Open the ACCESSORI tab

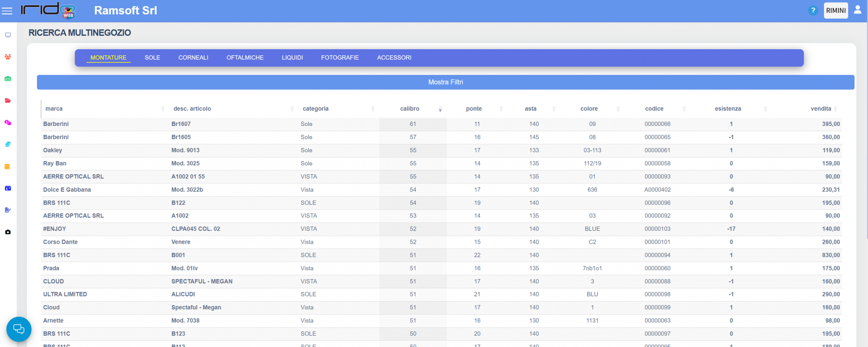tap(394, 58)
